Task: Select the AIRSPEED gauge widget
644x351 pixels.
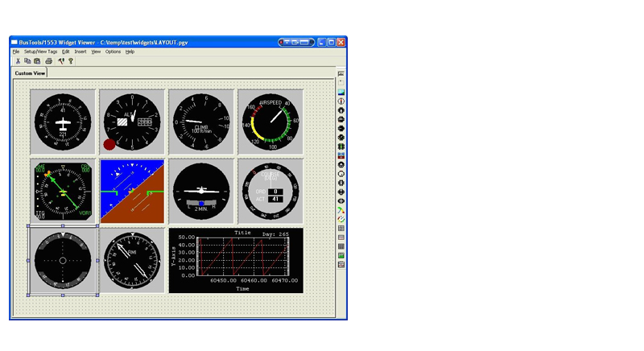Action: [x=270, y=122]
